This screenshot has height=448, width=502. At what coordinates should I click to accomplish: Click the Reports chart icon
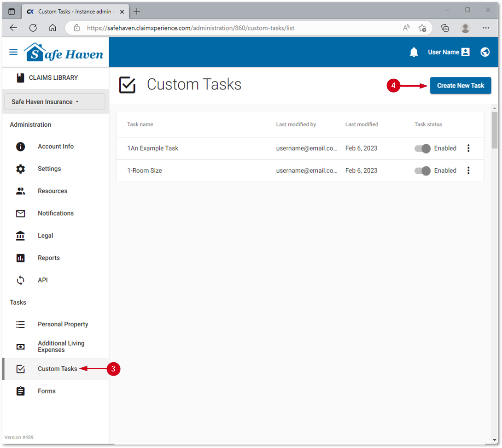21,258
